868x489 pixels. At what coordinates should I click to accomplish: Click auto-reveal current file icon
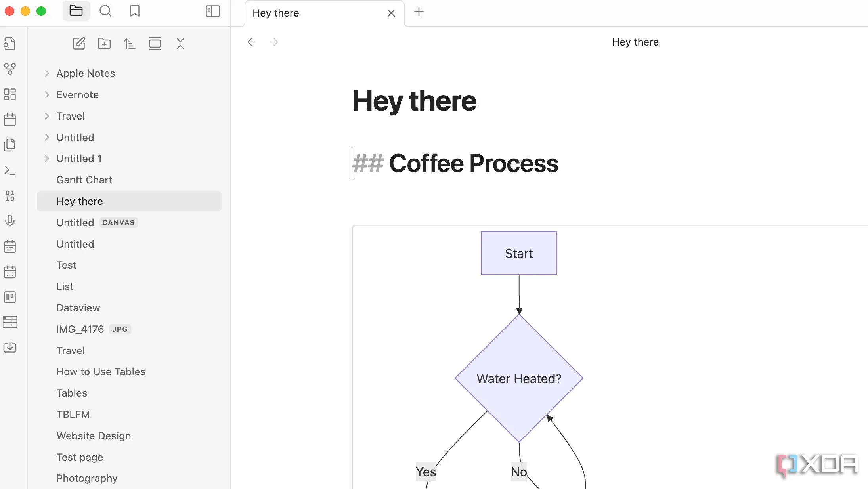(155, 43)
